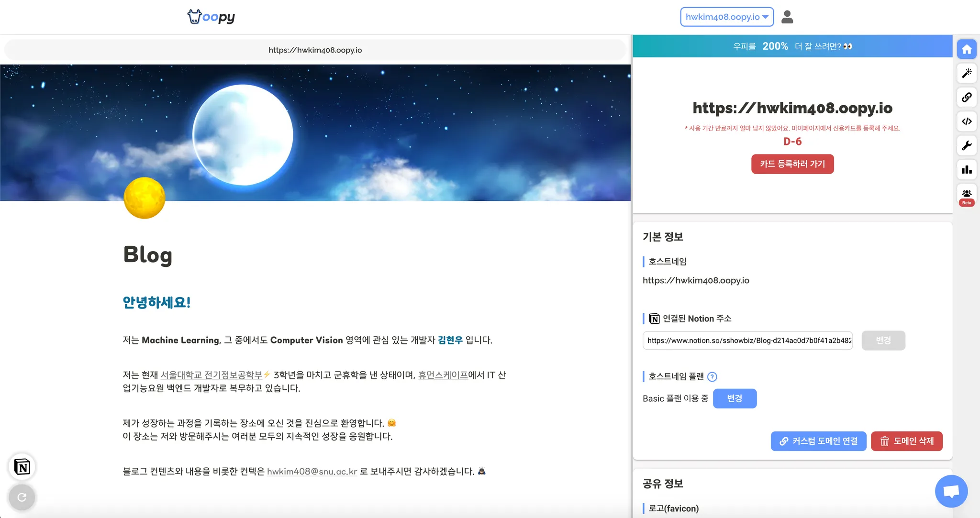
Task: Click the 카드 등록하러 가기 button
Action: click(792, 164)
